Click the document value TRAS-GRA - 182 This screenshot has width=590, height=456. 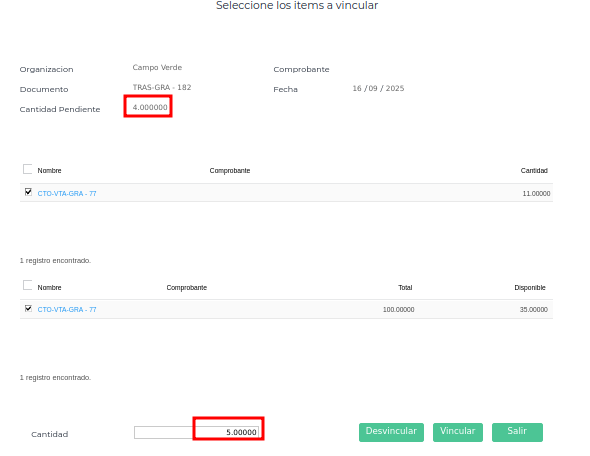(x=162, y=87)
